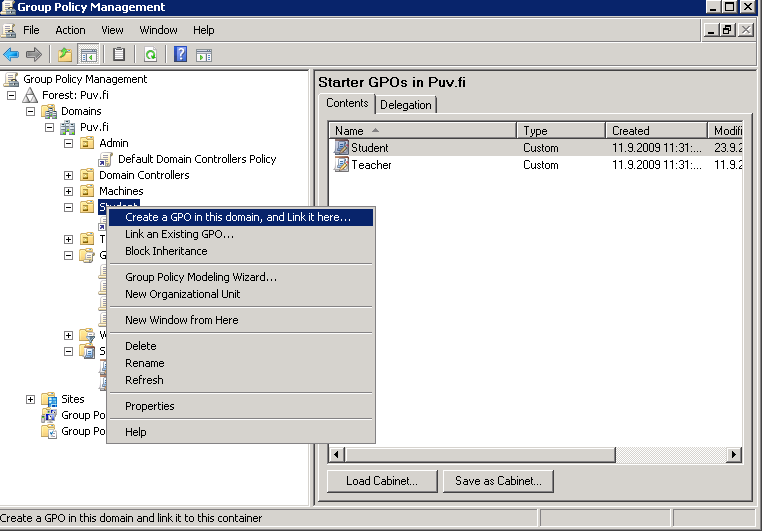771x531 pixels.
Task: Restore the inner MMC child window
Action: [x=727, y=30]
